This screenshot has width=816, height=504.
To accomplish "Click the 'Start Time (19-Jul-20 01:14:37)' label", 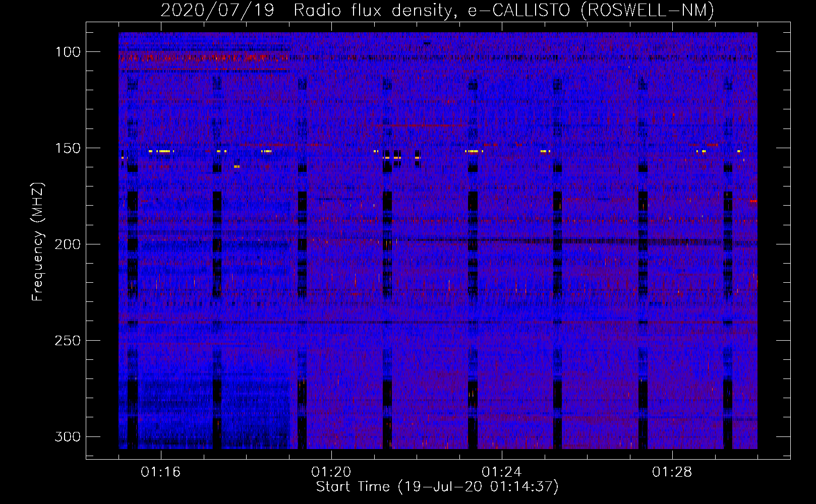I will coord(437,487).
